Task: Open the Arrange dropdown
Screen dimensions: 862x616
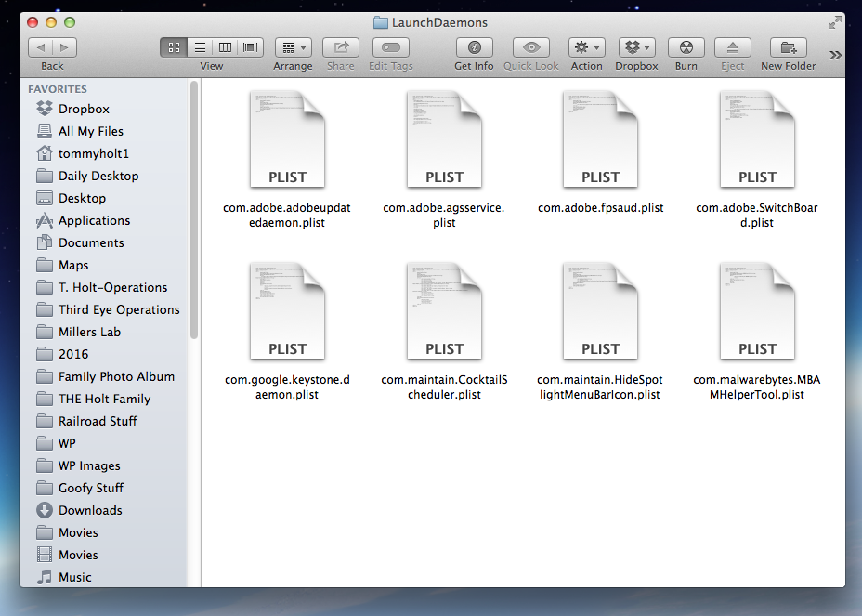Action: coord(294,47)
